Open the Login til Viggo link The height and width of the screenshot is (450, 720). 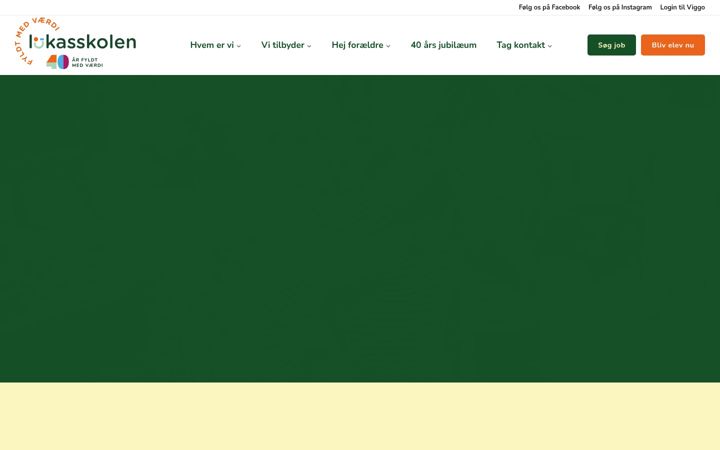click(x=682, y=7)
